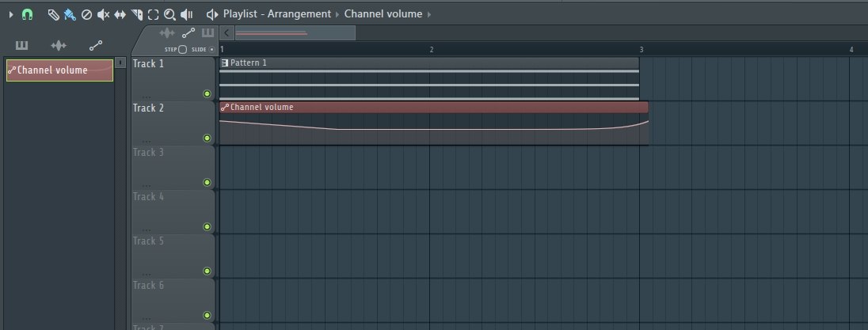The width and height of the screenshot is (868, 330).
Task: Pick the Zoom tool
Action: click(x=170, y=15)
